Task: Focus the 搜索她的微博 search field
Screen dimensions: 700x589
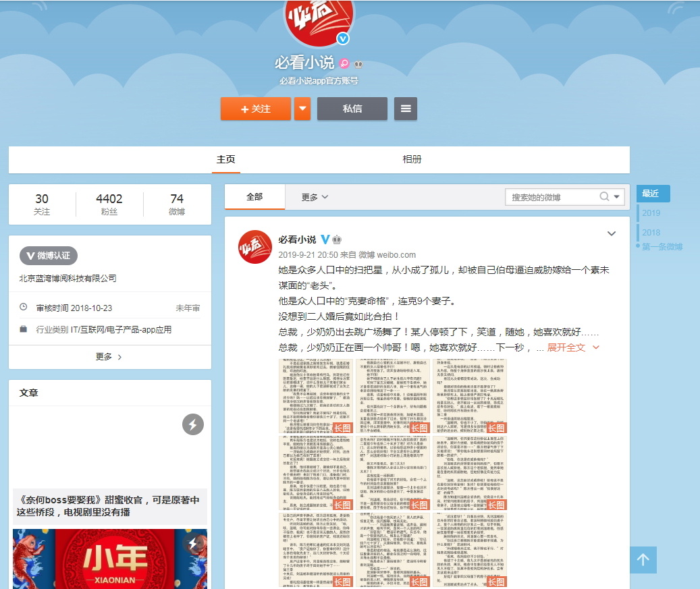Action: click(x=553, y=197)
